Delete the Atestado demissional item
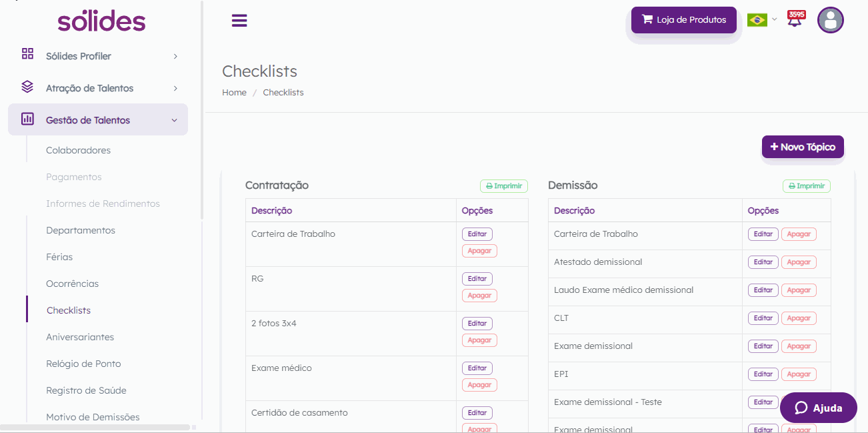 (x=799, y=262)
